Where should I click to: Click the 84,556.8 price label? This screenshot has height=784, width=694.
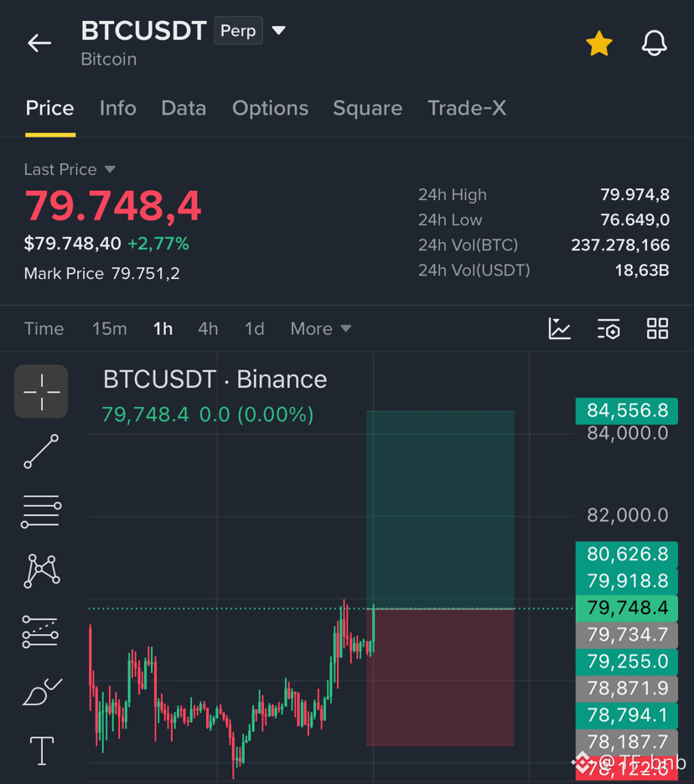tap(627, 411)
